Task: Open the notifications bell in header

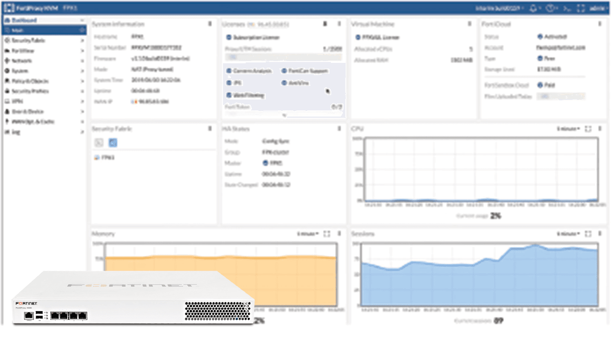Action: click(x=533, y=8)
